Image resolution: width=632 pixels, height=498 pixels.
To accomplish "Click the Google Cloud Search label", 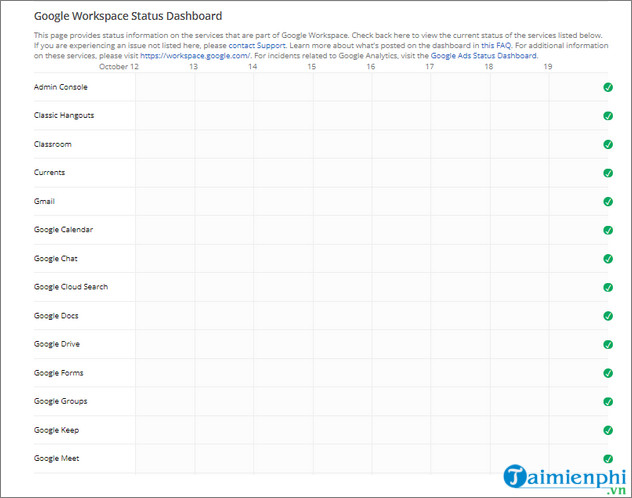I will [x=71, y=287].
